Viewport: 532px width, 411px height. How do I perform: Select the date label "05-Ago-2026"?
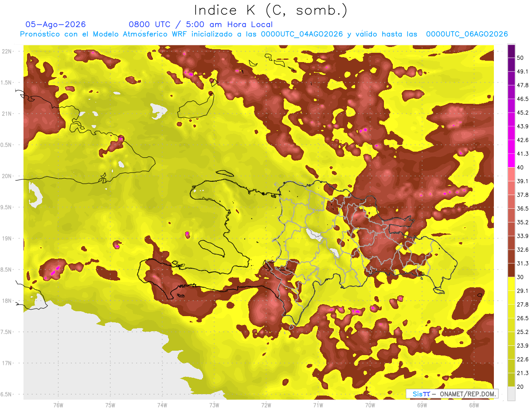(55, 24)
